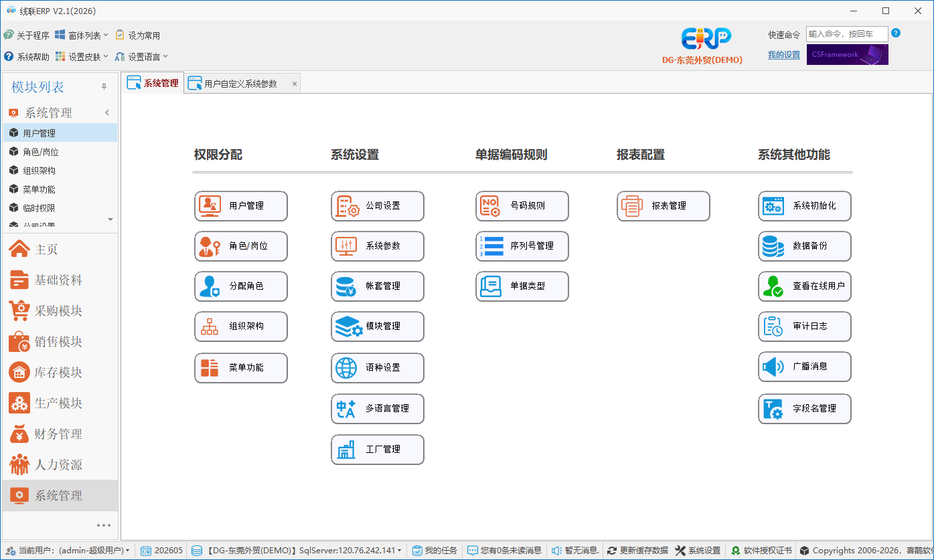This screenshot has height=560, width=934.
Task: Click the 我的设置 link
Action: tap(784, 55)
